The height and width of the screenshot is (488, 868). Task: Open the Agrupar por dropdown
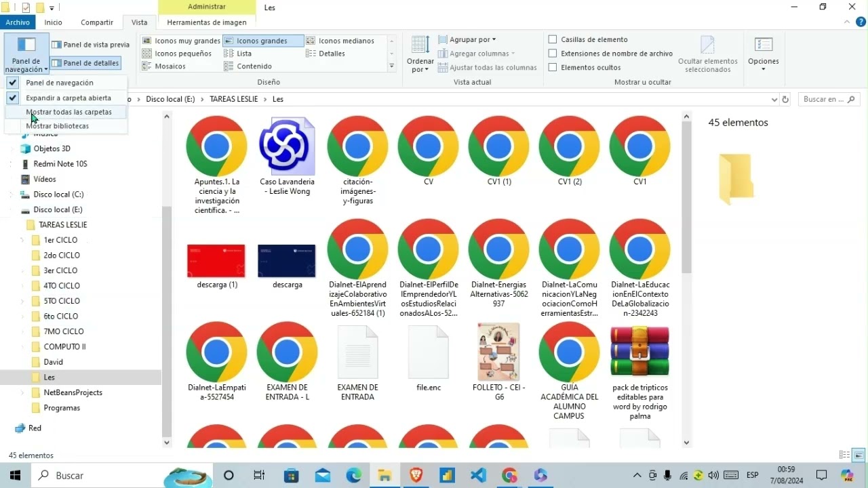[x=468, y=39]
